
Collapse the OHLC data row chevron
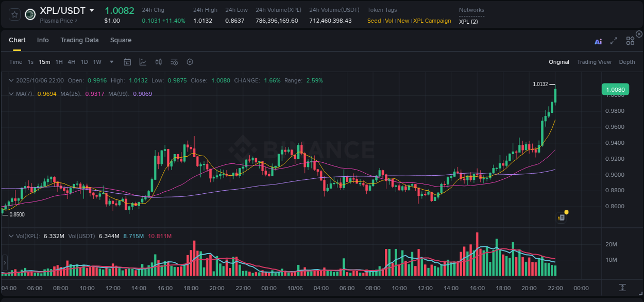pos(11,80)
